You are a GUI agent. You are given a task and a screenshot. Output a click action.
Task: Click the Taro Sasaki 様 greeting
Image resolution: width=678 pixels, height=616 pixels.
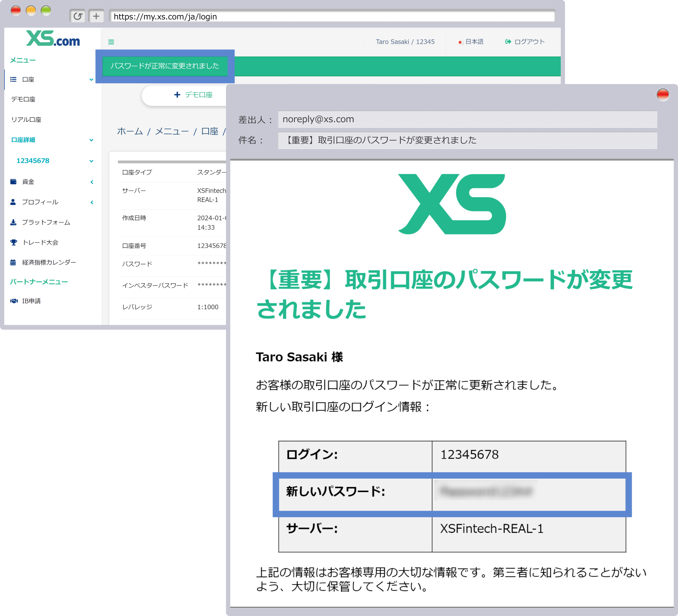(299, 357)
